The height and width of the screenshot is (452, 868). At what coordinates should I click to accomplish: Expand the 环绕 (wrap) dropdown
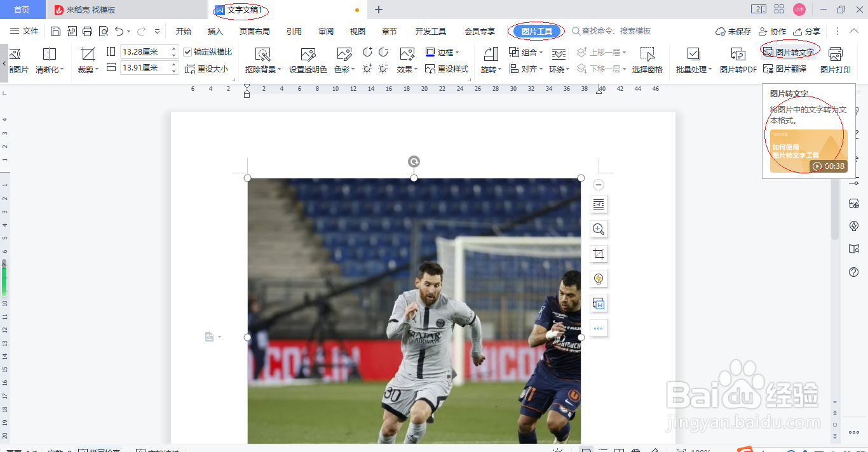(x=567, y=70)
